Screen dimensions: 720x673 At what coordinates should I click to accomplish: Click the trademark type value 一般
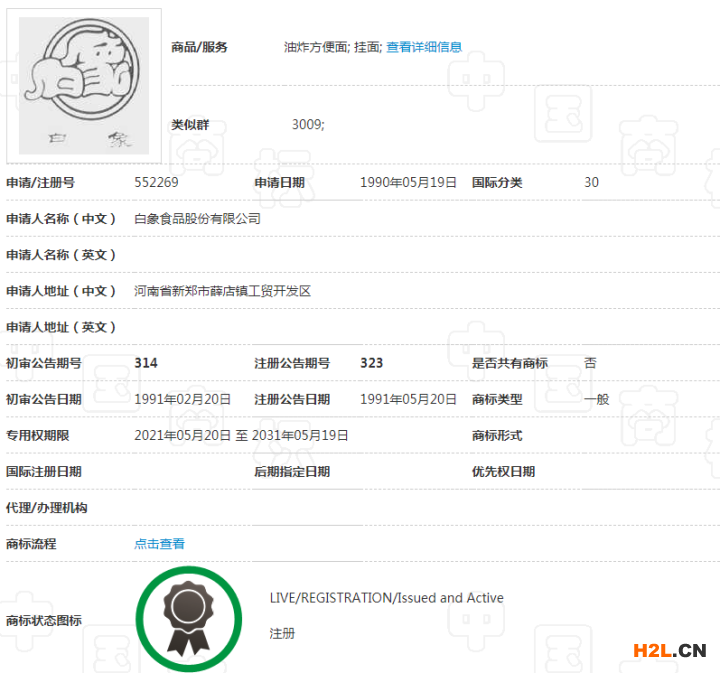(x=596, y=399)
